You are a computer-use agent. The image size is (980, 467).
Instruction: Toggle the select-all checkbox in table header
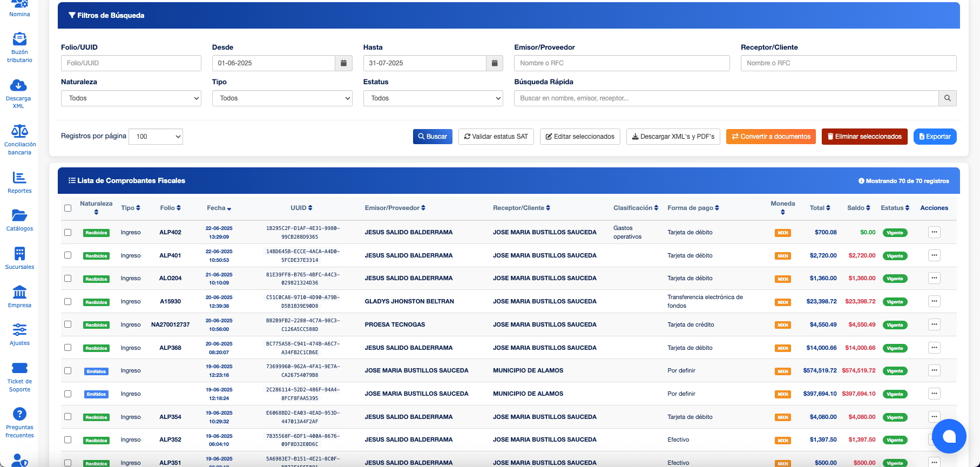pos(68,208)
